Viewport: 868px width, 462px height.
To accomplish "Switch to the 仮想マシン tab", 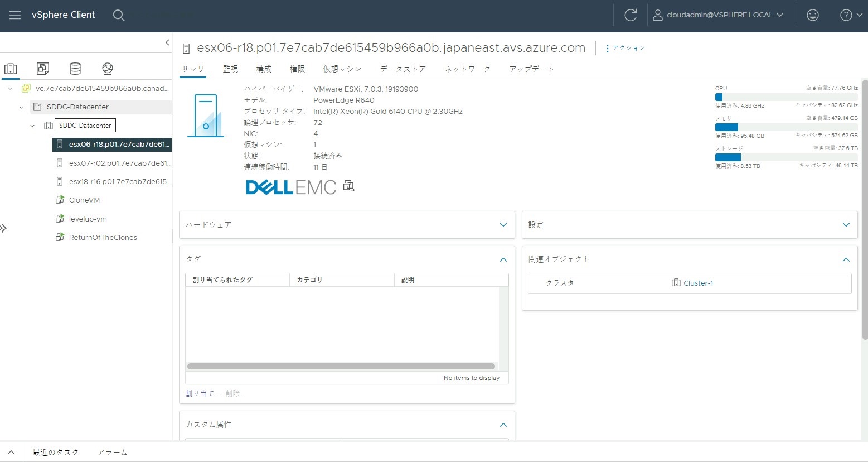I will tap(341, 69).
